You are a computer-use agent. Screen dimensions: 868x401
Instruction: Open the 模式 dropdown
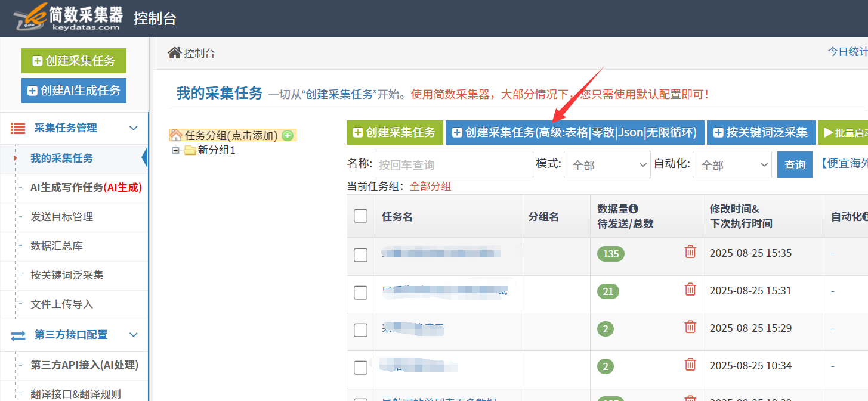click(607, 165)
